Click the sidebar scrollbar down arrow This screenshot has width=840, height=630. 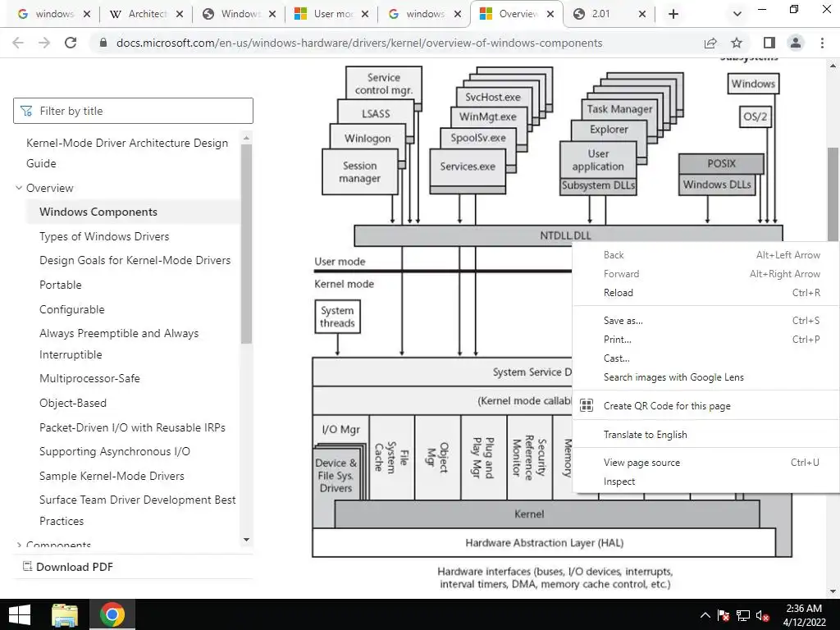(246, 540)
